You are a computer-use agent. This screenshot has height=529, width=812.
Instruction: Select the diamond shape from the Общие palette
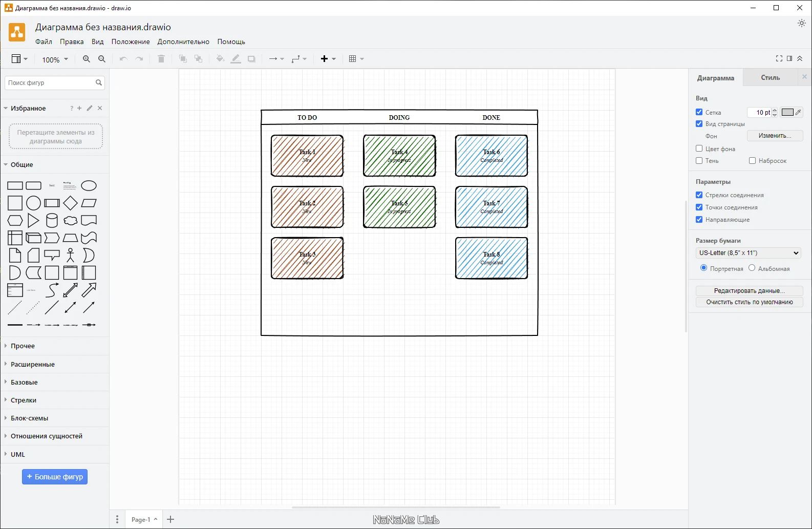point(70,203)
